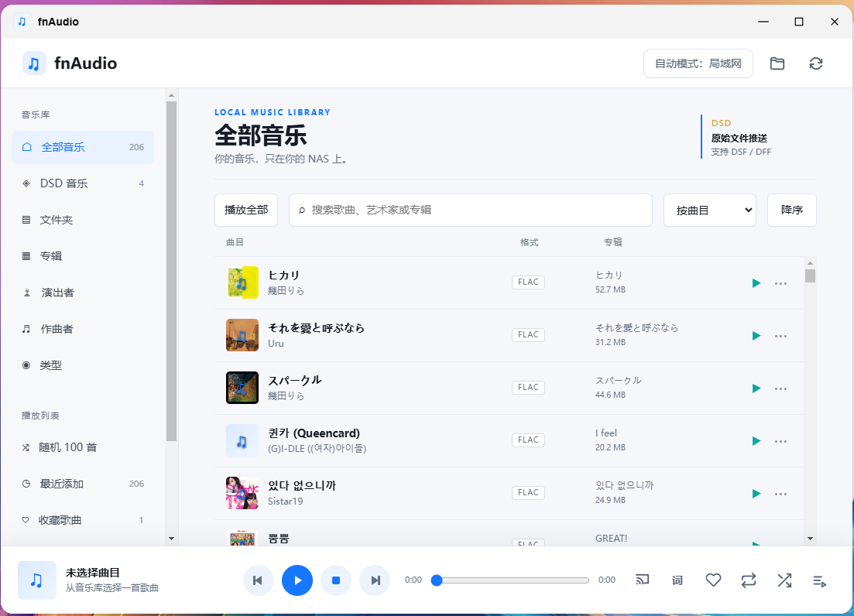Click the スパークル album cover thumbnail
The height and width of the screenshot is (616, 854).
(x=242, y=388)
